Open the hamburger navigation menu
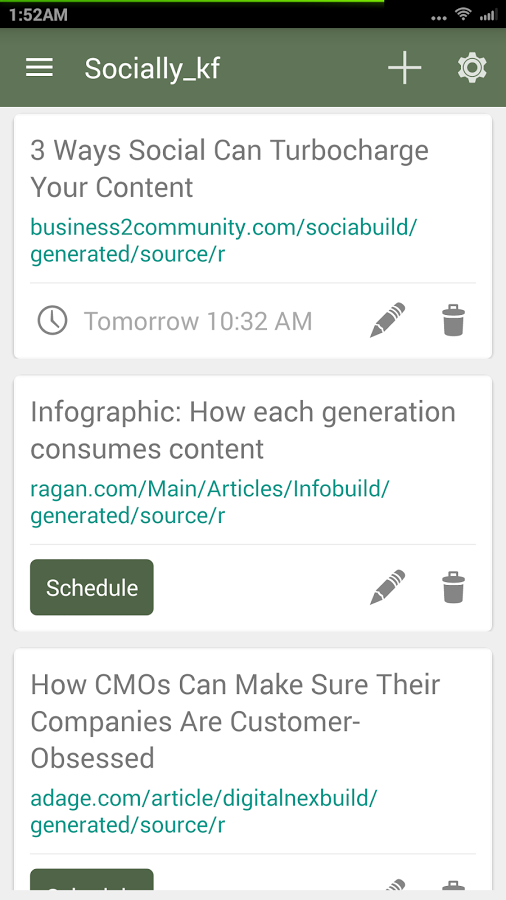Viewport: 506px width, 900px height. point(39,68)
